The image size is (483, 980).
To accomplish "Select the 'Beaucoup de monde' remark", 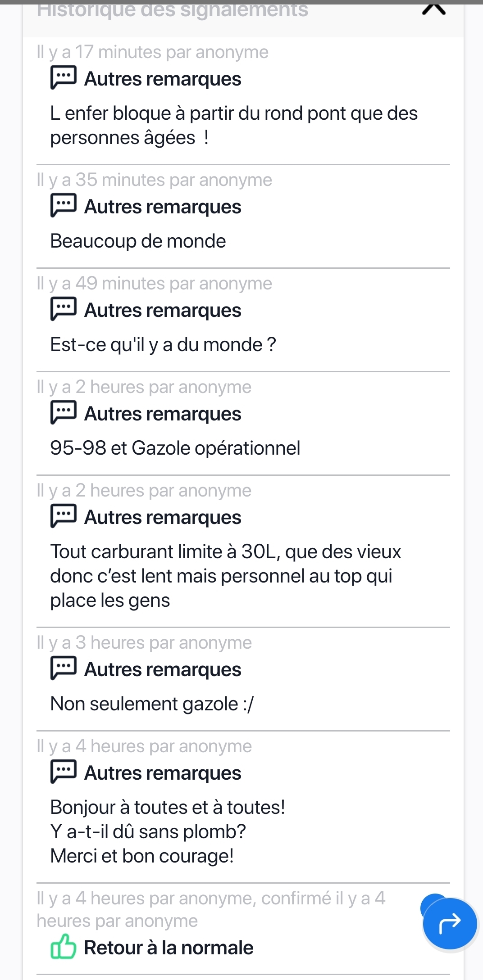I will (138, 241).
